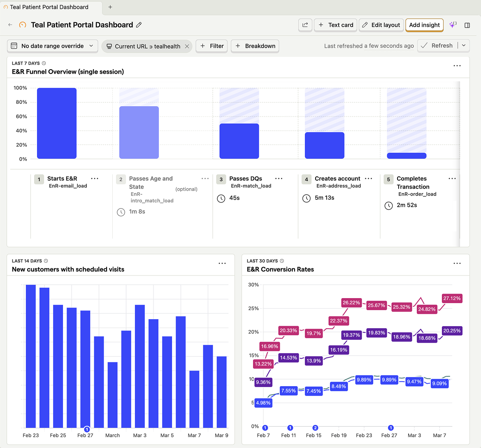This screenshot has width=481, height=448.
Task: Open E&R Funnel Overview card options menu
Action: click(457, 66)
